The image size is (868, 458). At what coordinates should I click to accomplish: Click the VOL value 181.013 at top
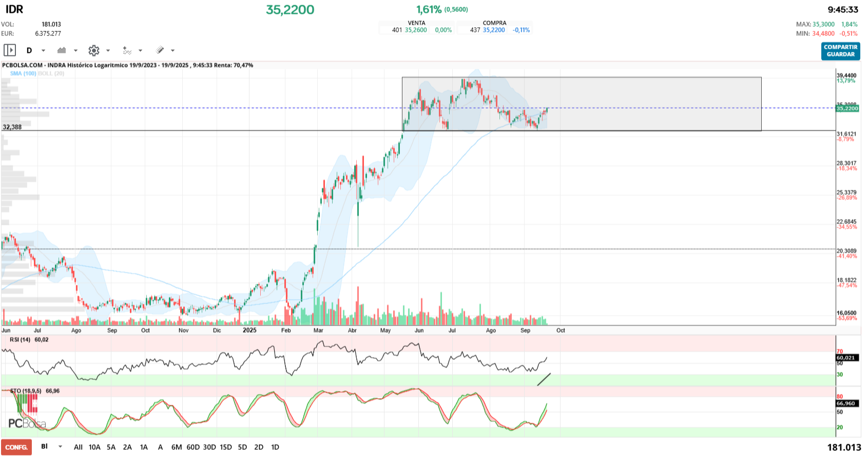51,24
